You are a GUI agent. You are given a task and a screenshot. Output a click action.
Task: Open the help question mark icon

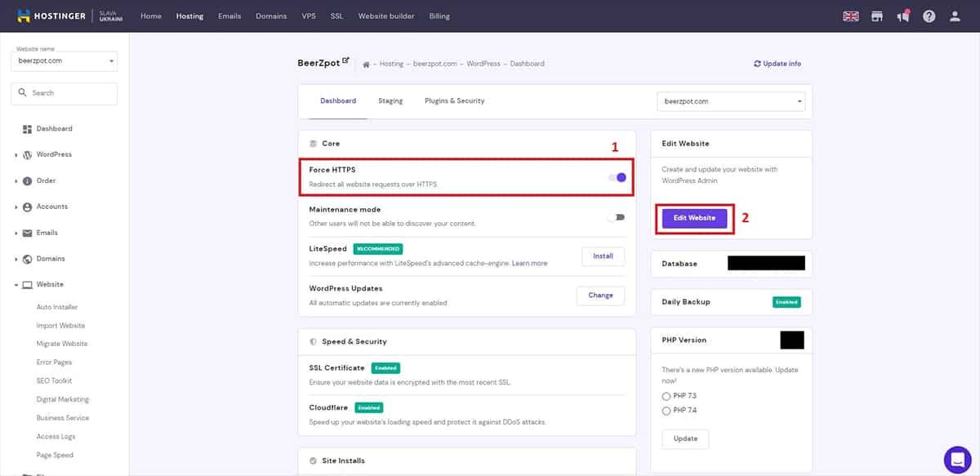(929, 16)
